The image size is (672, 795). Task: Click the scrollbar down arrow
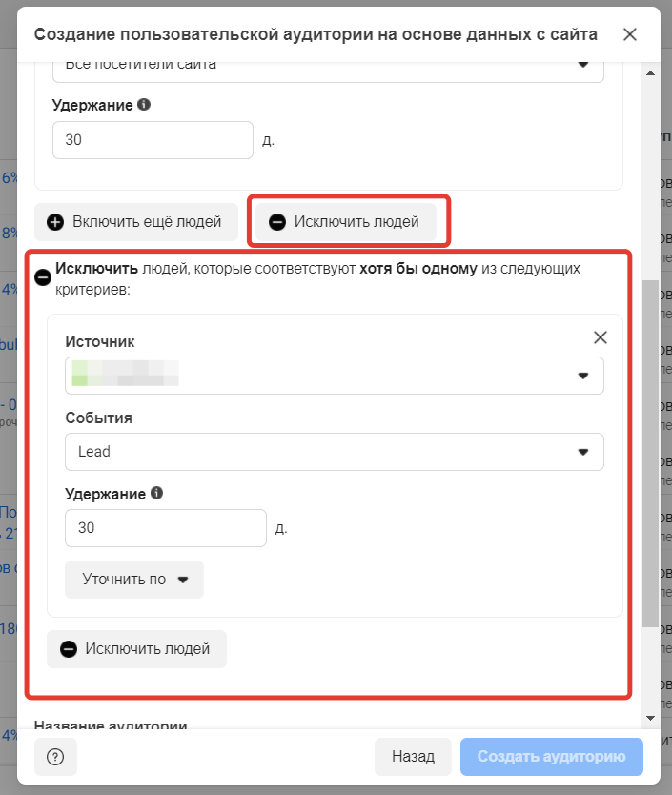point(651,717)
